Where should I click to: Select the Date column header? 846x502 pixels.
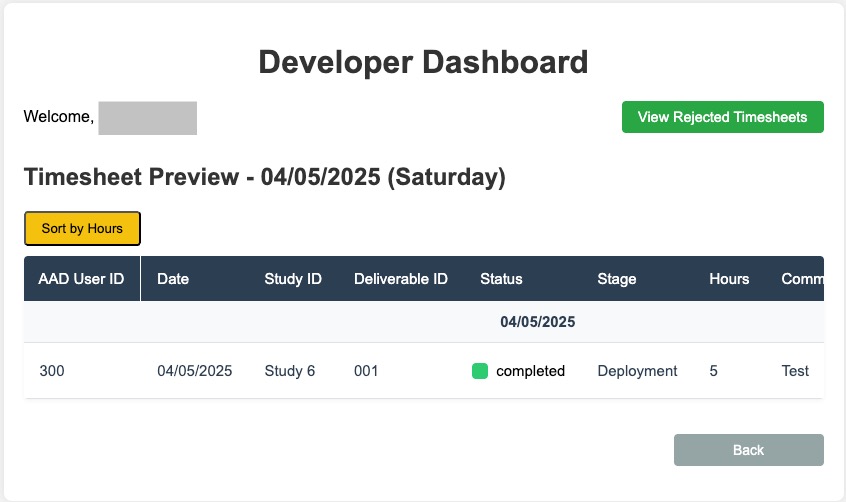[173, 279]
